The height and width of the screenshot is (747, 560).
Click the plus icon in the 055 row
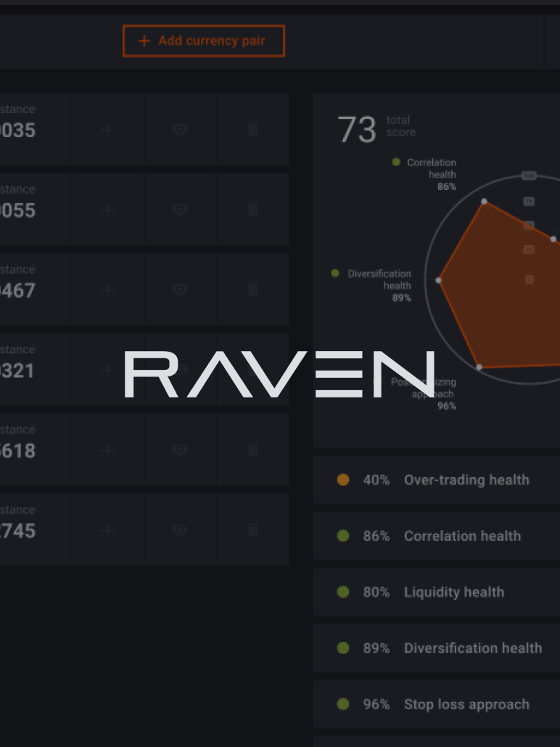tap(107, 210)
